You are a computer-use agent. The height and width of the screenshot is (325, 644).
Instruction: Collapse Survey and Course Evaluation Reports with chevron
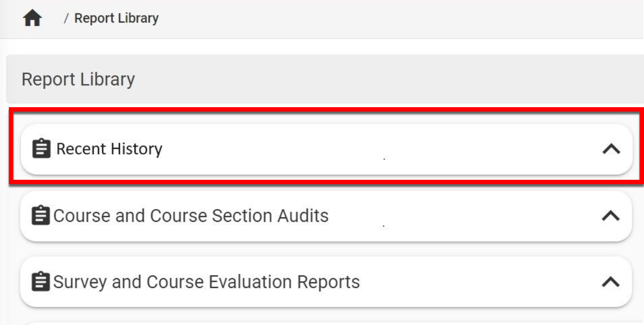tap(611, 282)
